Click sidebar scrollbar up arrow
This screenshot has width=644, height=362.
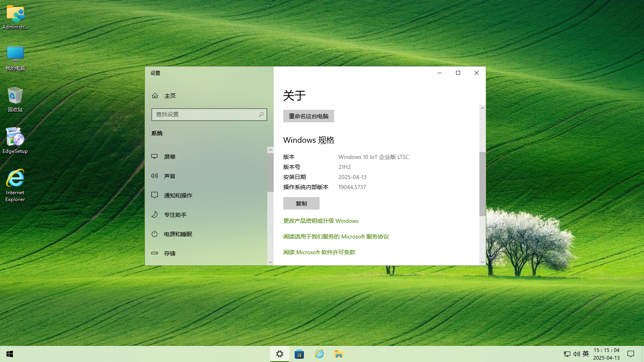(270, 150)
